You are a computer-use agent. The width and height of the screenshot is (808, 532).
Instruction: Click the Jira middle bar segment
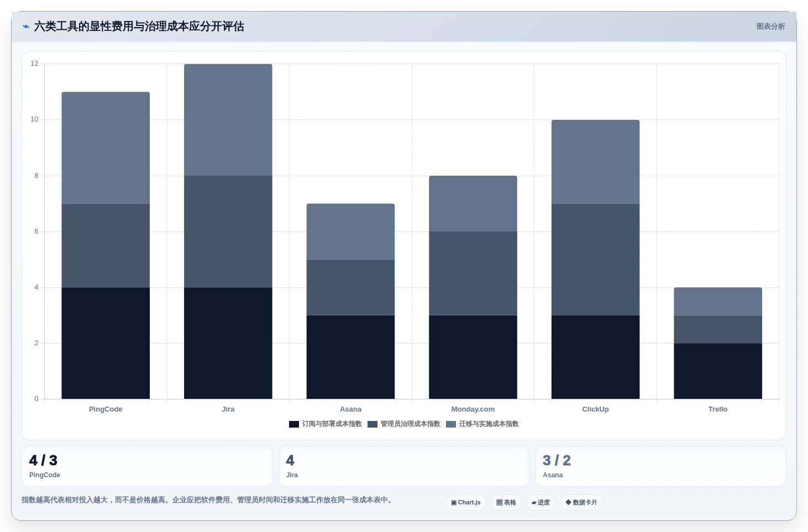[x=228, y=231]
